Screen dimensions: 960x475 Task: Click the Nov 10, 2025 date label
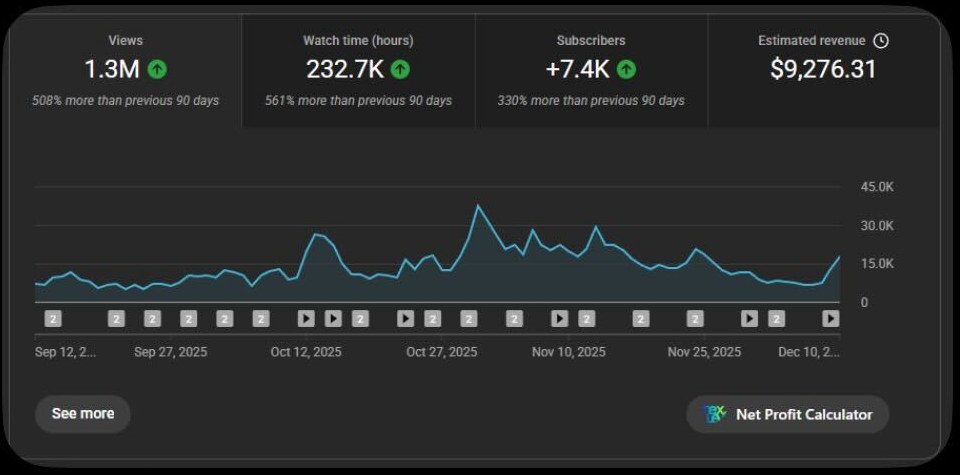(569, 352)
